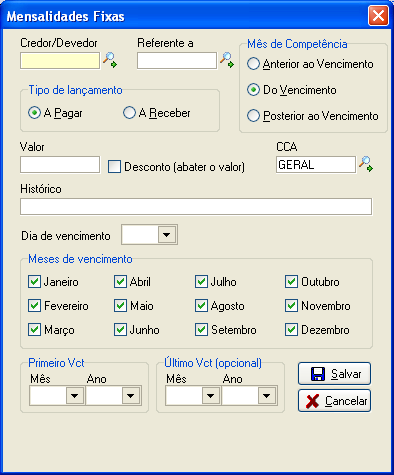Untick the Outubro month checkbox

point(291,282)
